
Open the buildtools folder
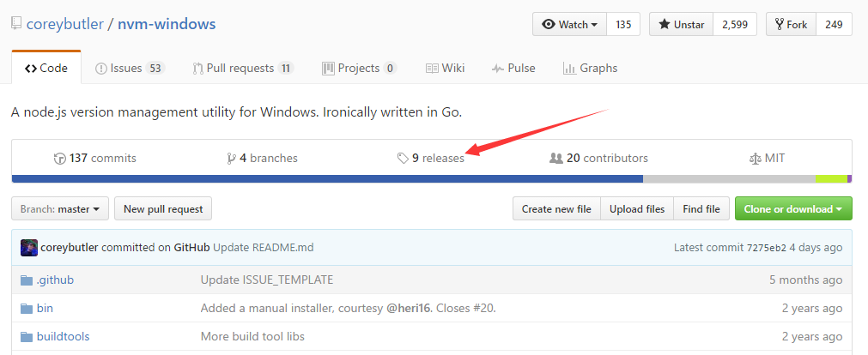[x=64, y=337]
